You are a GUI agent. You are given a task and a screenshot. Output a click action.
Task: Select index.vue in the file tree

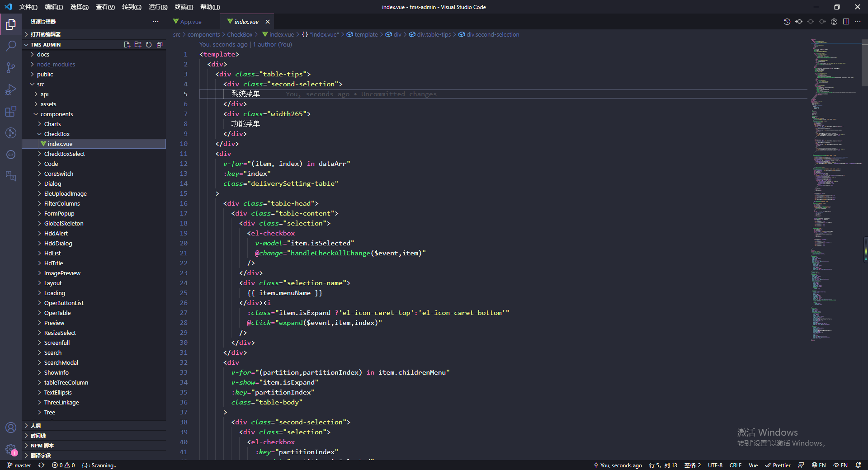[x=94, y=144]
